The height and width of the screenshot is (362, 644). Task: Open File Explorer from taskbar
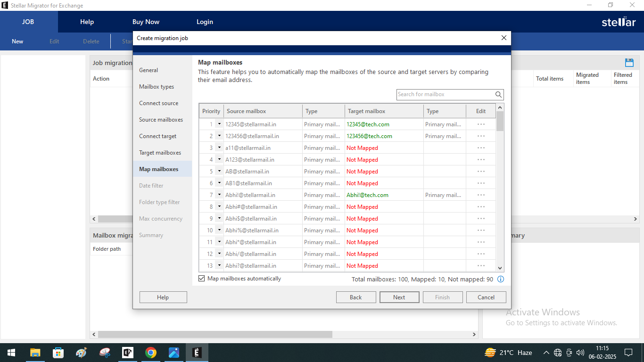pos(35,353)
